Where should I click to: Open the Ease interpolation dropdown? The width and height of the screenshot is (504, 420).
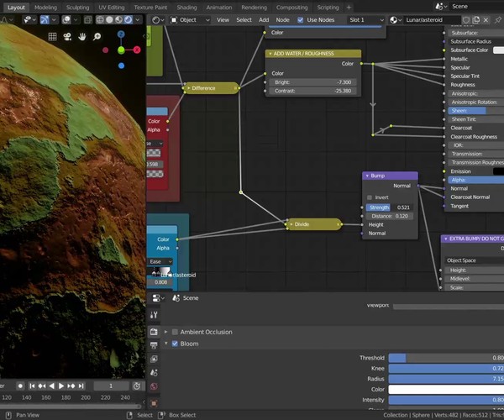pos(160,261)
